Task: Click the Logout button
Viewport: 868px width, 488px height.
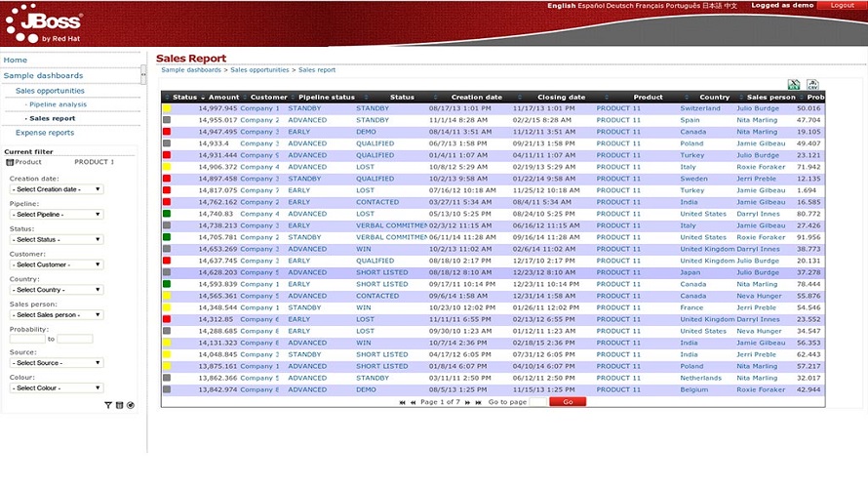Action: click(x=842, y=5)
